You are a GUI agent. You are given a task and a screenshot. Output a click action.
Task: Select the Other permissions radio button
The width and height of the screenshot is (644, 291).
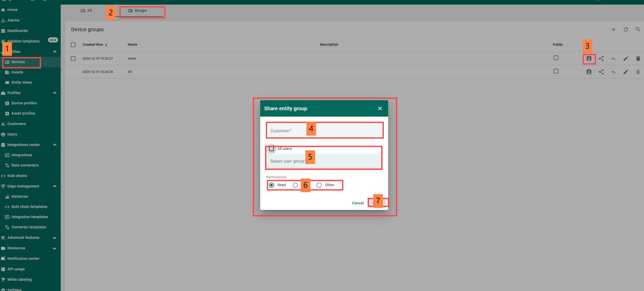[x=319, y=185]
